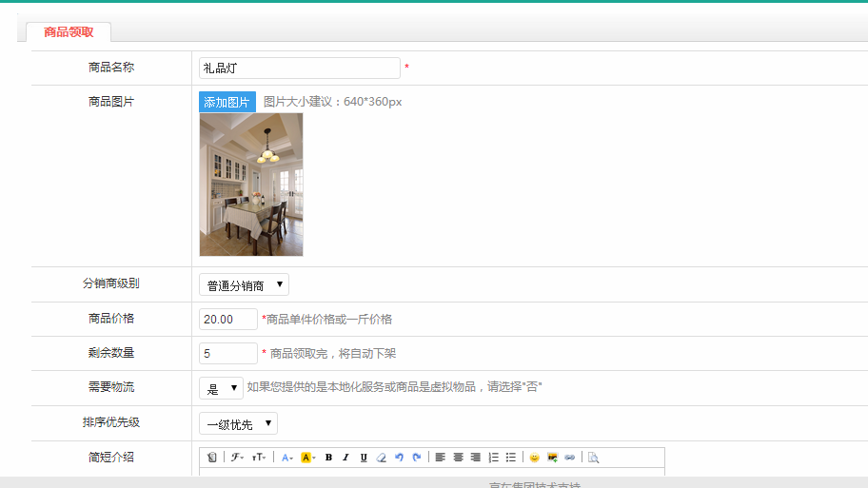Screen dimensions: 868x488
Task: Toggle italic formatting in editor toolbar
Action: pos(345,458)
